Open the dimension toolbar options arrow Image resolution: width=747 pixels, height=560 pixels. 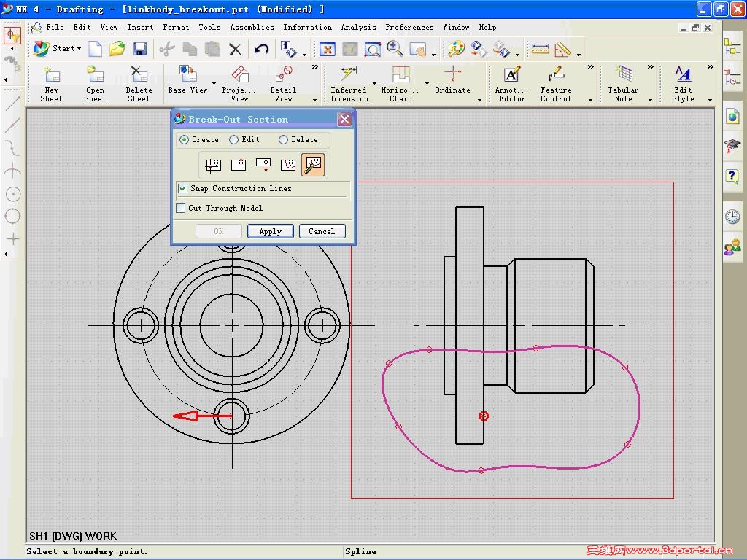[x=479, y=100]
